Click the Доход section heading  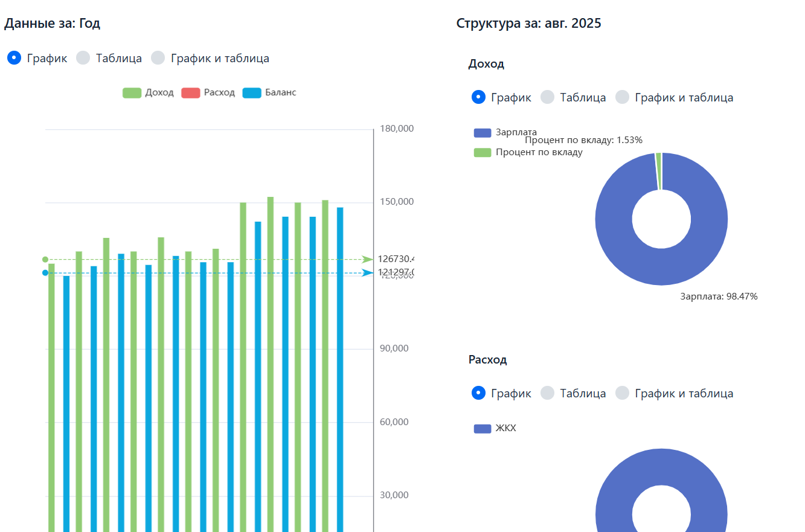coord(486,63)
